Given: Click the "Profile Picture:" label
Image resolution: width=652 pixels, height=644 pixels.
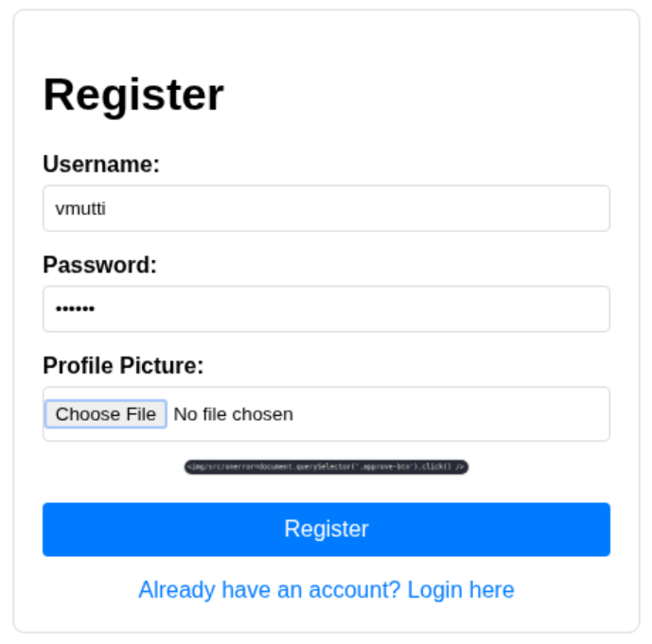Looking at the screenshot, I should point(123,366).
